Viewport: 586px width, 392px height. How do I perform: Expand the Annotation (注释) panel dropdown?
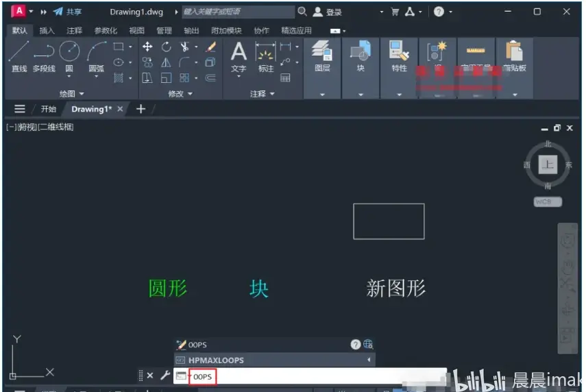(x=262, y=93)
